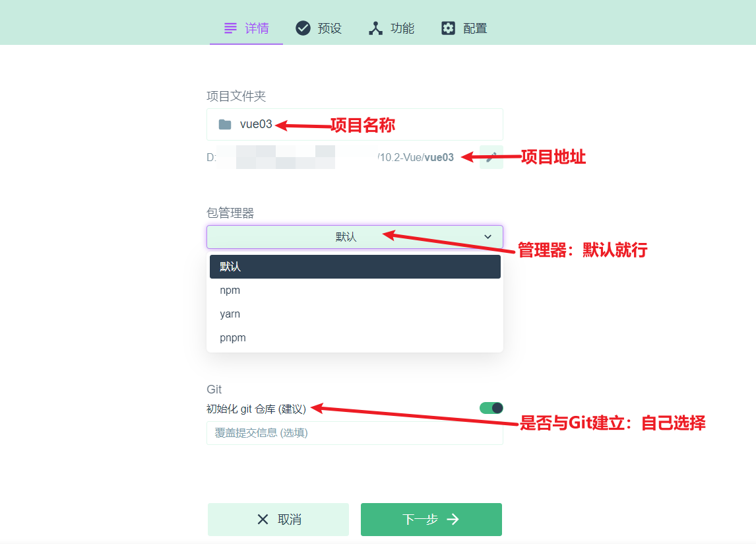Image resolution: width=756 pixels, height=544 pixels.
Task: Click the 下一步 button
Action: pyautogui.click(x=431, y=520)
